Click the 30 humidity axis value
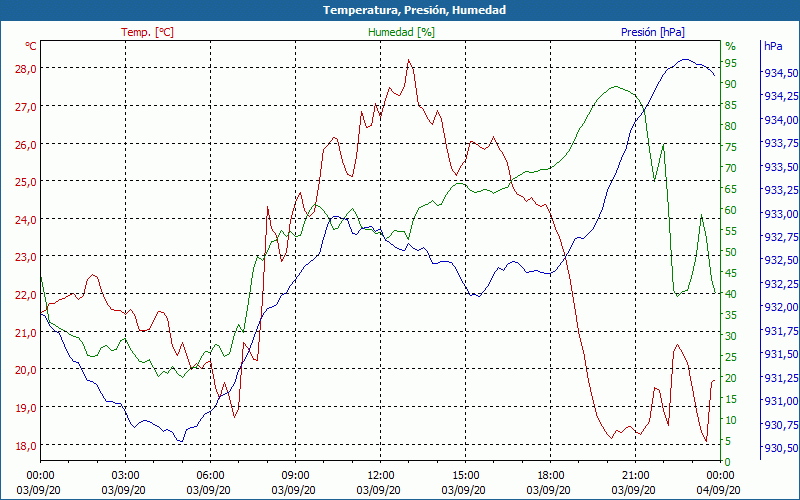 coord(731,336)
